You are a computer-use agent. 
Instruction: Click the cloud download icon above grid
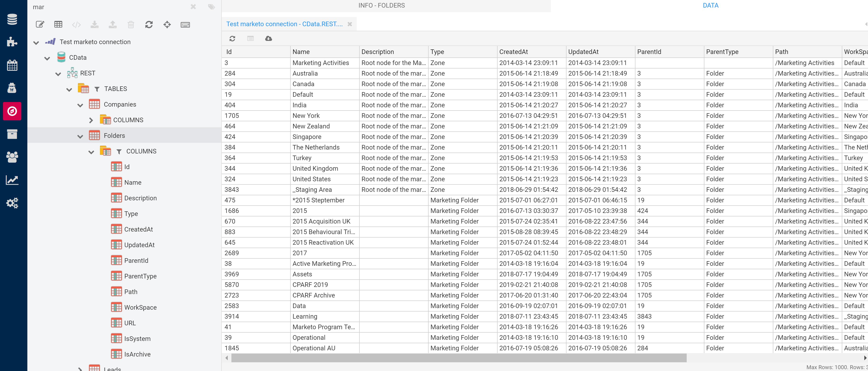(x=269, y=39)
